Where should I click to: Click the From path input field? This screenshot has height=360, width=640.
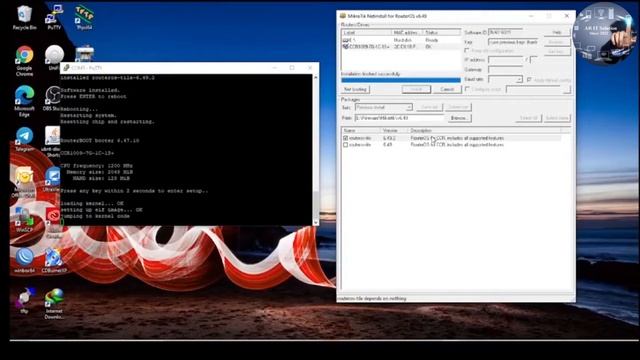(399, 118)
